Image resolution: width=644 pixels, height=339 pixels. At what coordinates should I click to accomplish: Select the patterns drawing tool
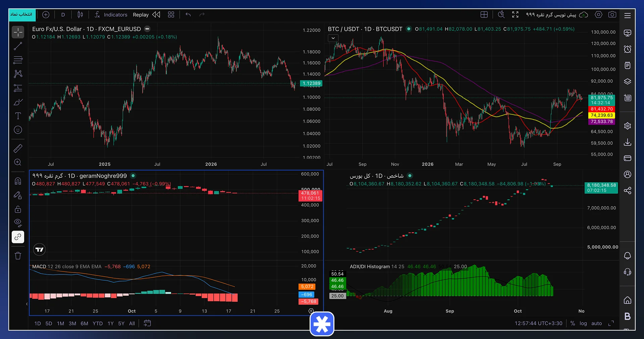[x=18, y=74]
